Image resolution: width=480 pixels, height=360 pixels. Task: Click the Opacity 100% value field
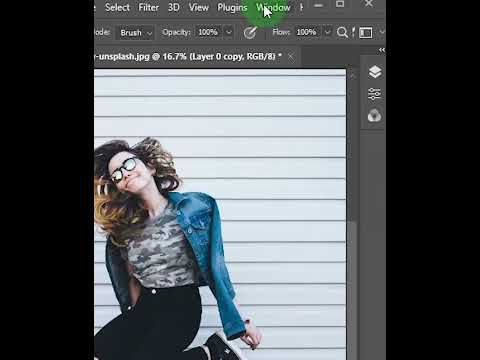point(208,32)
